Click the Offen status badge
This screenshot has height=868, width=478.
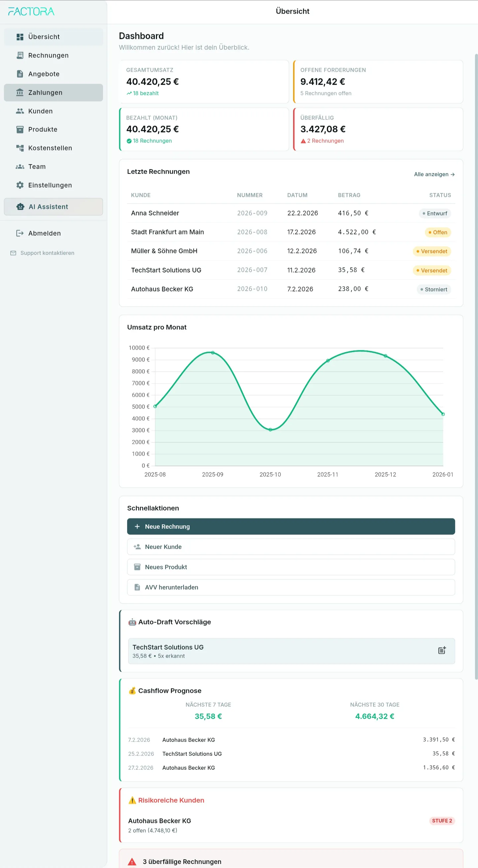pyautogui.click(x=438, y=232)
